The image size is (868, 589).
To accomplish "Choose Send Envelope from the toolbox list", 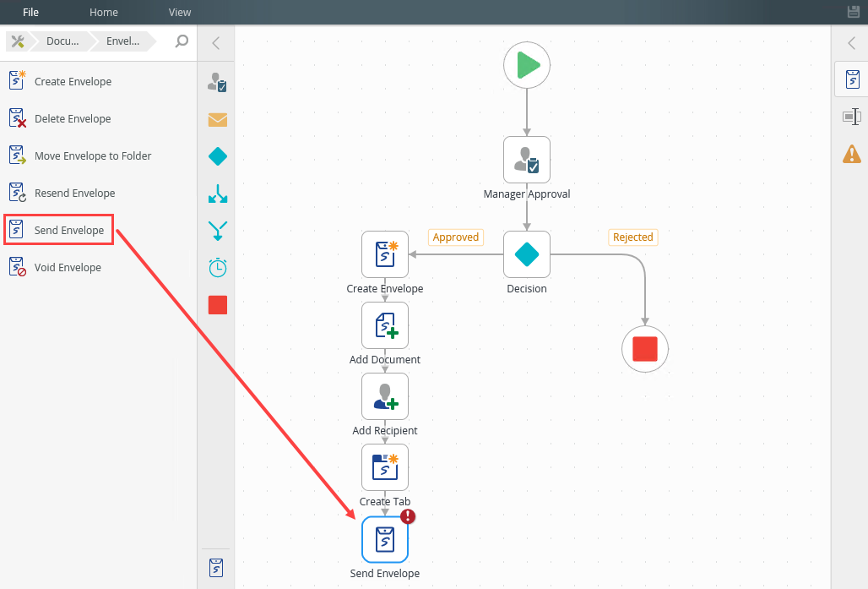I will pyautogui.click(x=68, y=231).
